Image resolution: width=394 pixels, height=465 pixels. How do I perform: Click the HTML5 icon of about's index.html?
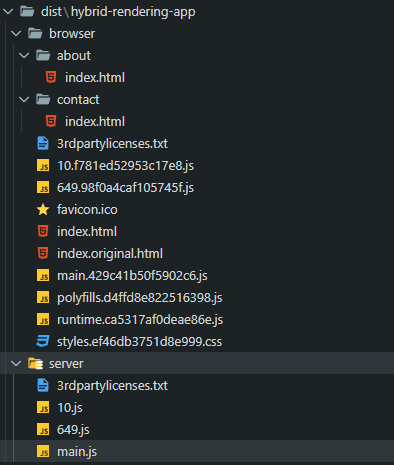[51, 77]
